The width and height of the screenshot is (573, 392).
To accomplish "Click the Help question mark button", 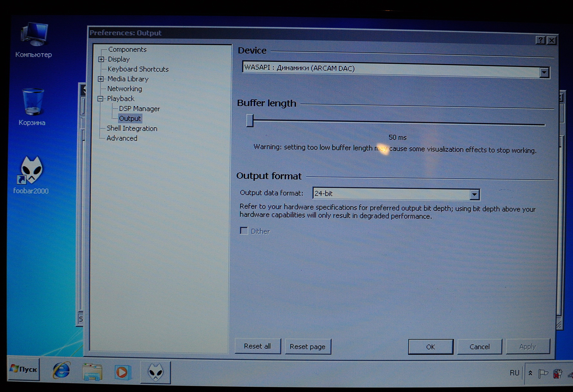I will tap(541, 40).
